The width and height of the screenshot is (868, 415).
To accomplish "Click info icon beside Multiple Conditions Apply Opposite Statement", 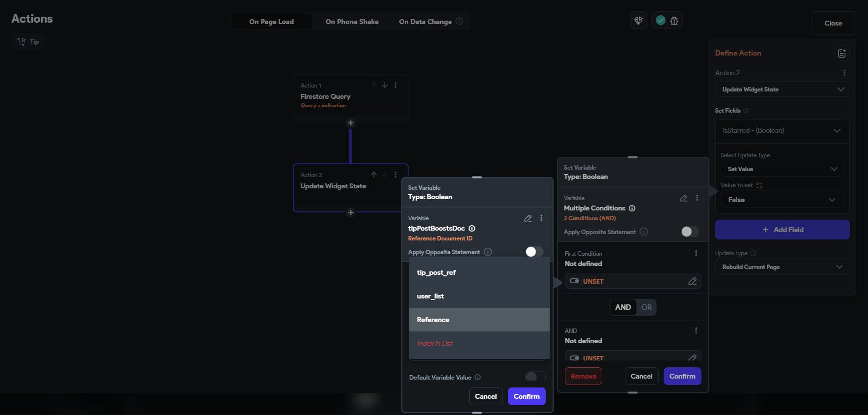I will pos(644,232).
